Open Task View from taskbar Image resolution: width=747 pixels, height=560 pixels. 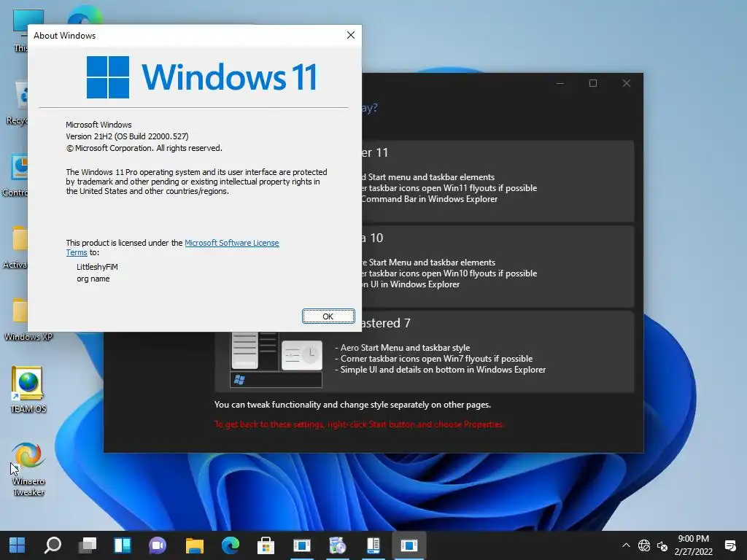point(88,545)
